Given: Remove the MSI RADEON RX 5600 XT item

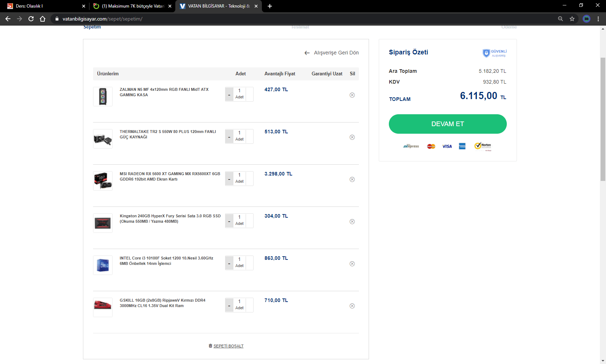Looking at the screenshot, I should (352, 179).
